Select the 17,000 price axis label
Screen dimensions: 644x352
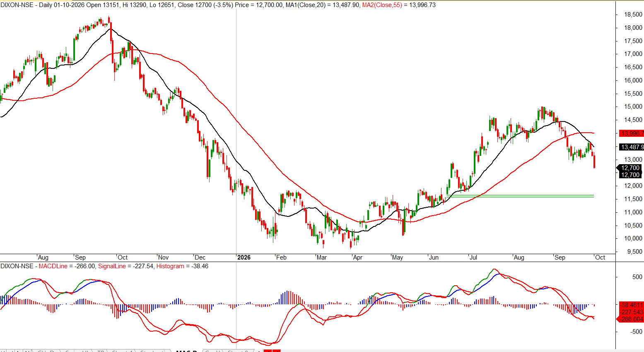633,54
